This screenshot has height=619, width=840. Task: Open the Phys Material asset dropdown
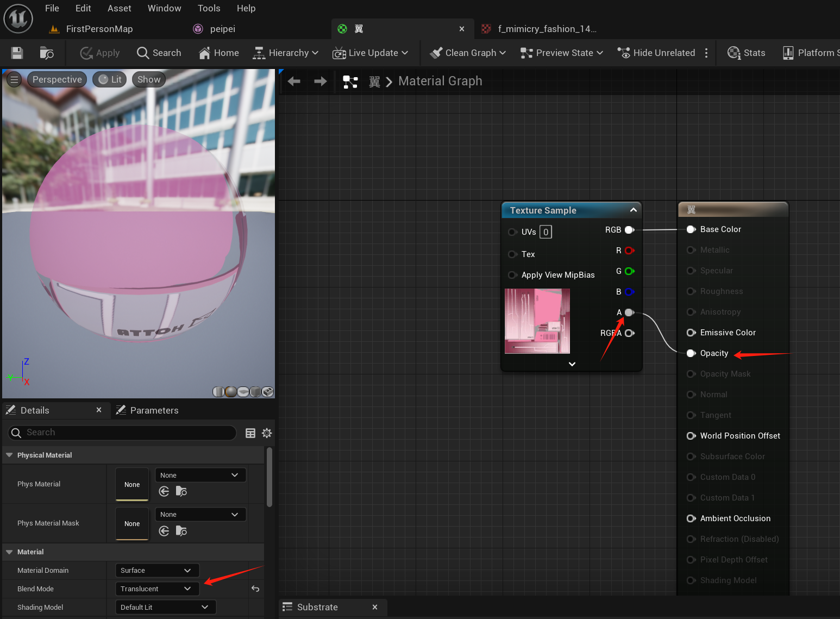[x=200, y=475]
